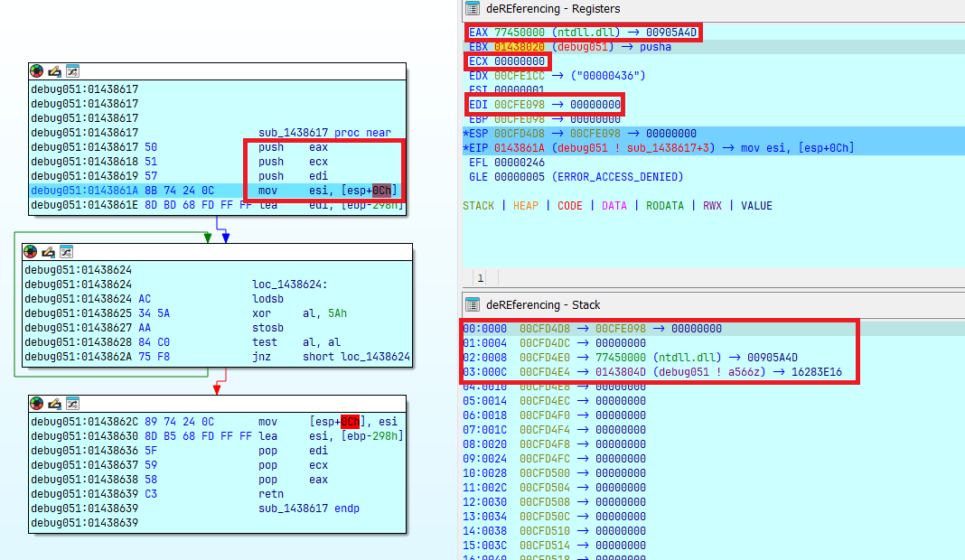Viewport: 965px width, 560px height.
Task: Select tab 1 below the registers view
Action: [x=480, y=278]
